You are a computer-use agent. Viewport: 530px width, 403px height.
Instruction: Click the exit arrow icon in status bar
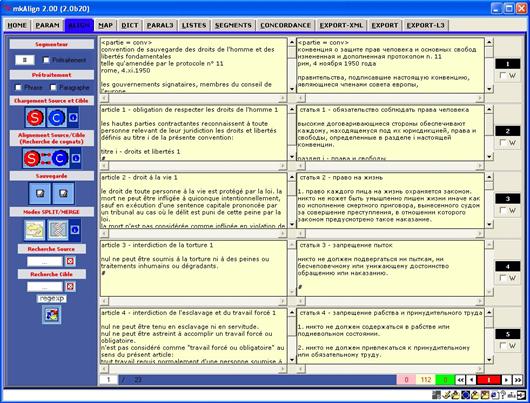(522, 395)
